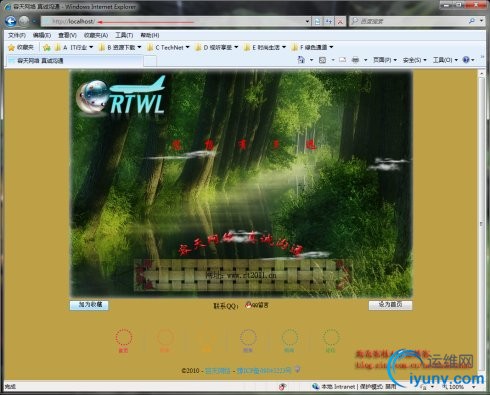The image size is (490, 395).
Task: Click the 收藏夹 star favorites button
Action: [x=21, y=48]
